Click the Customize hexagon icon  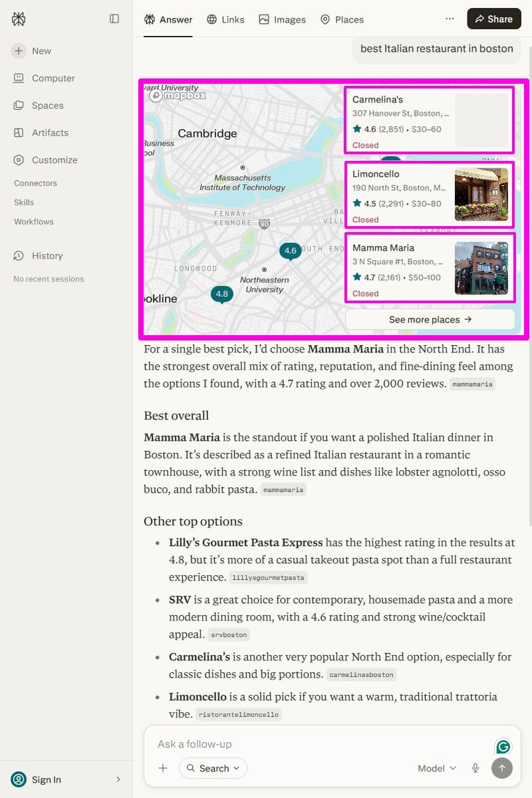19,160
